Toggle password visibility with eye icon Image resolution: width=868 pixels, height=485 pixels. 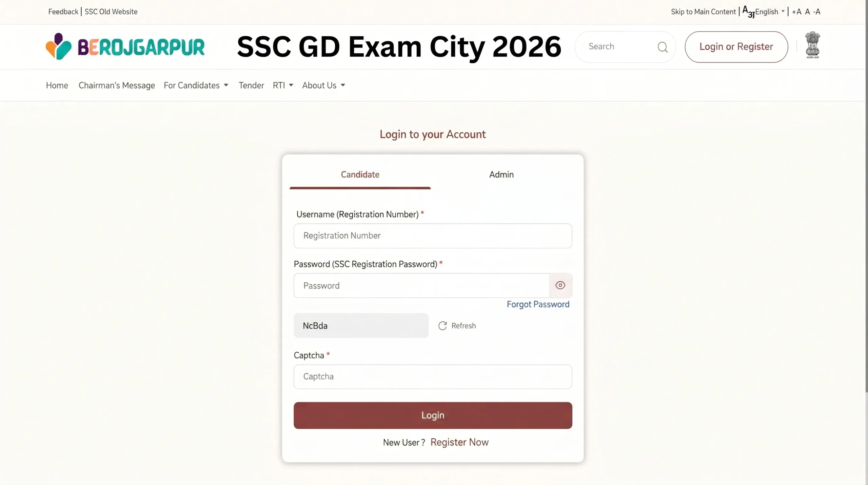click(560, 285)
